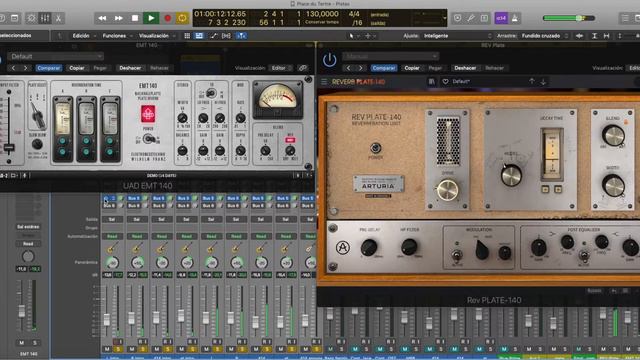This screenshot has height=360, width=640.
Task: Click the EMT 140 Width knob
Action: point(182,118)
